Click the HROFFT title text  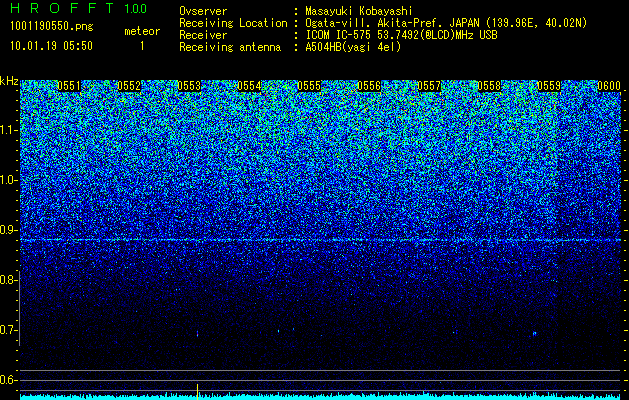(62, 8)
